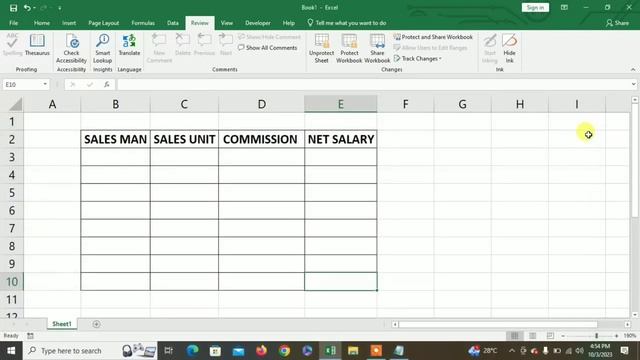Open File Explorer from the taskbar
640x360 pixels.
[x=353, y=351]
